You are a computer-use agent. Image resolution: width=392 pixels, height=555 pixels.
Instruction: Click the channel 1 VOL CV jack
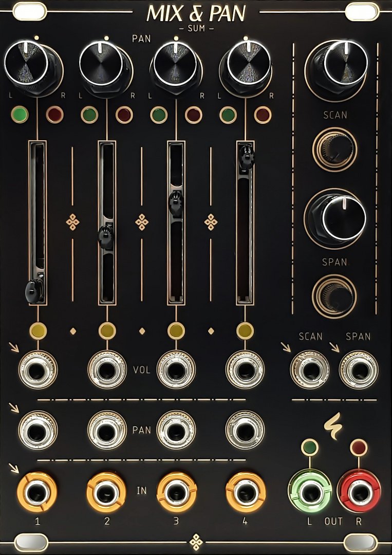pos(38,369)
